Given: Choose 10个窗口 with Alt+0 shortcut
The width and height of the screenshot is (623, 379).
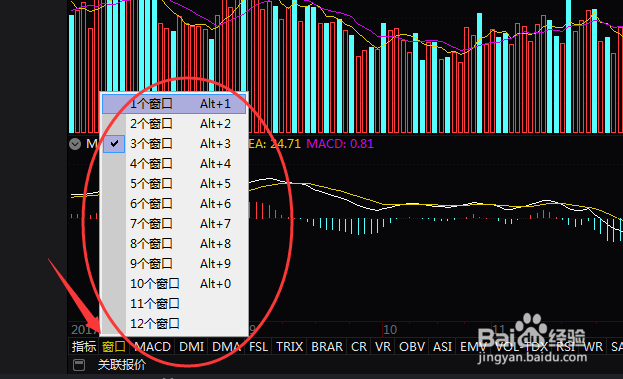Looking at the screenshot, I should point(174,284).
